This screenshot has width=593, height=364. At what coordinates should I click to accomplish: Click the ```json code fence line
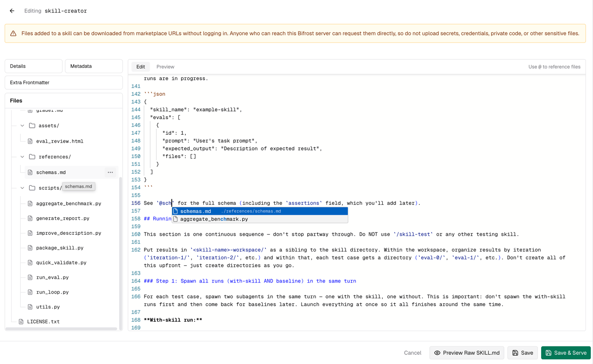point(154,94)
